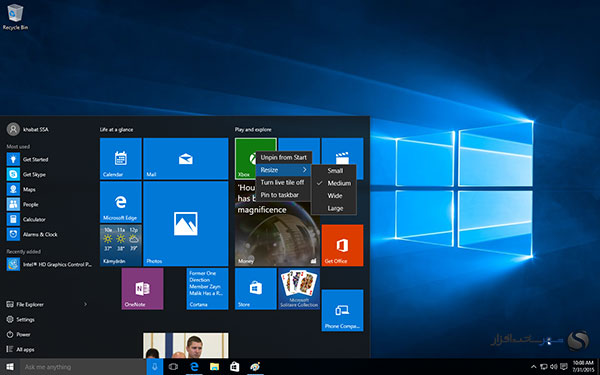The image size is (600, 375).
Task: Select the Wide tile size
Action: tap(334, 196)
